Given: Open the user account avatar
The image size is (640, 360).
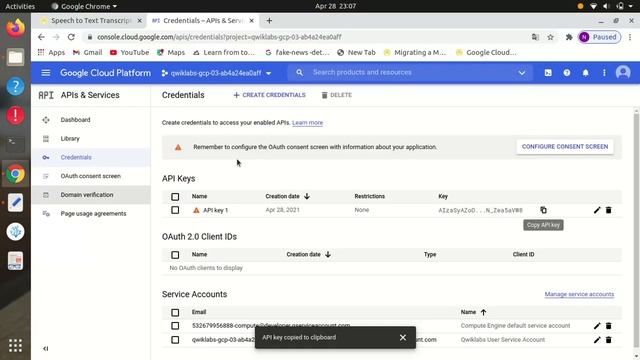Looking at the screenshot, I should click(x=623, y=73).
